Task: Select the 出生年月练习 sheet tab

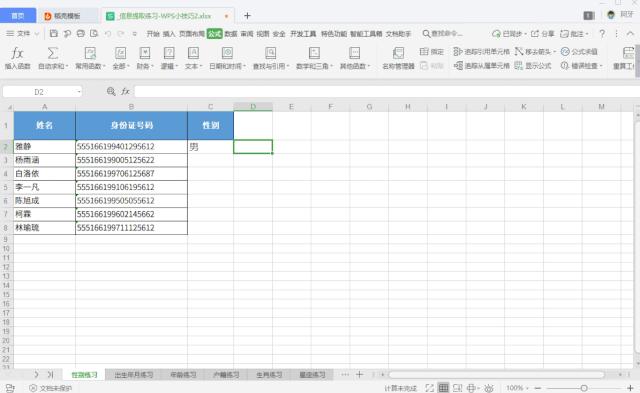Action: tap(134, 375)
